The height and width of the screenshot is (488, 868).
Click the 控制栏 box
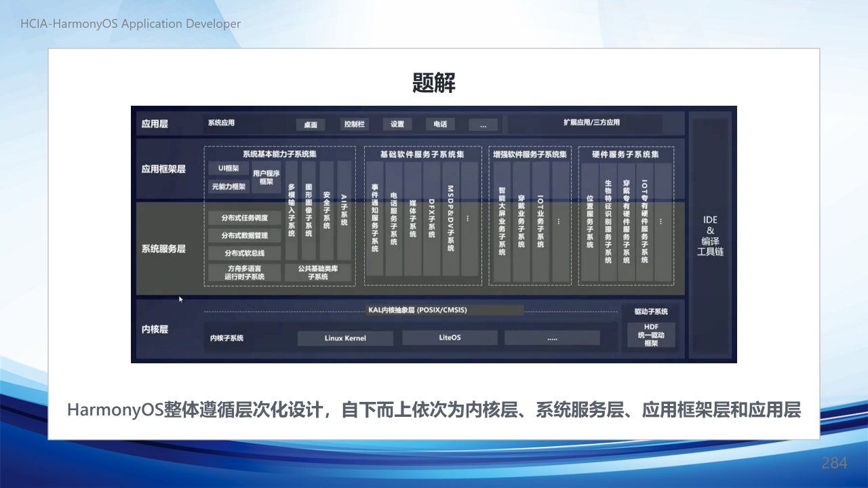point(354,125)
